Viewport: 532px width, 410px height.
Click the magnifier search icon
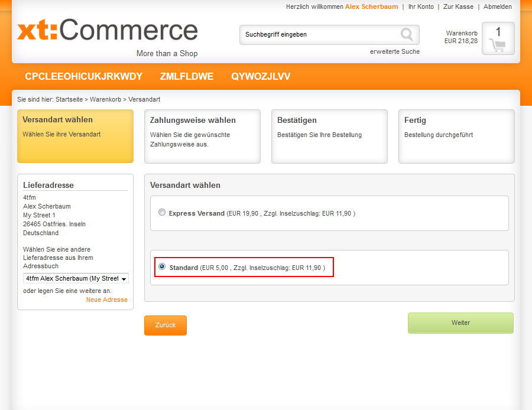pos(407,34)
